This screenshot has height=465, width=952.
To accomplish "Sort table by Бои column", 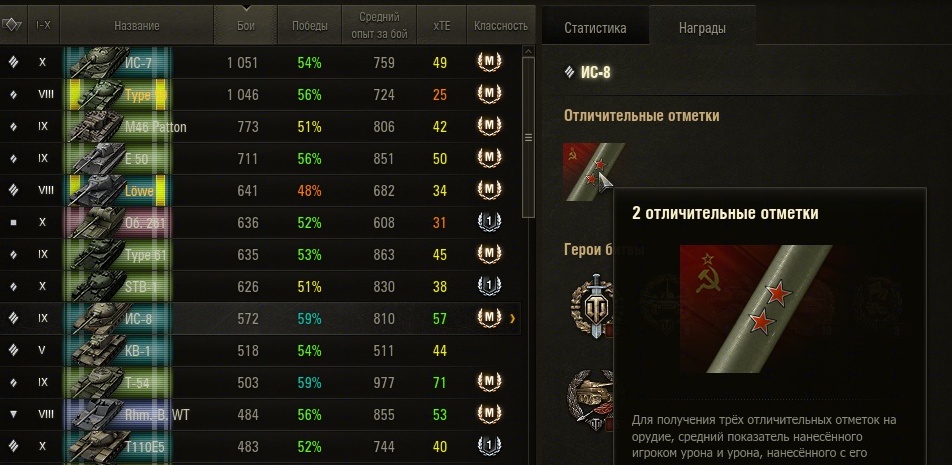I will 245,25.
